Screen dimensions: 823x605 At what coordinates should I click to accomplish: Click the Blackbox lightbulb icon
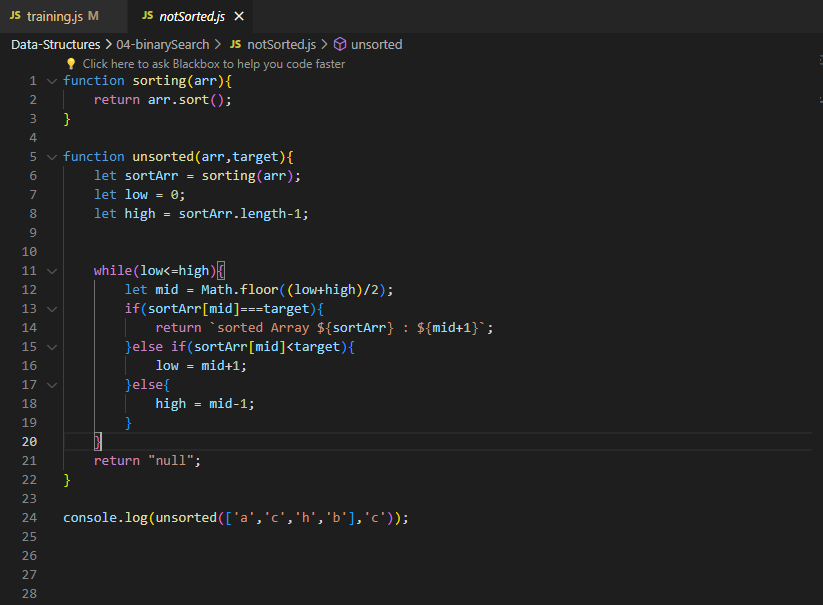pyautogui.click(x=71, y=64)
